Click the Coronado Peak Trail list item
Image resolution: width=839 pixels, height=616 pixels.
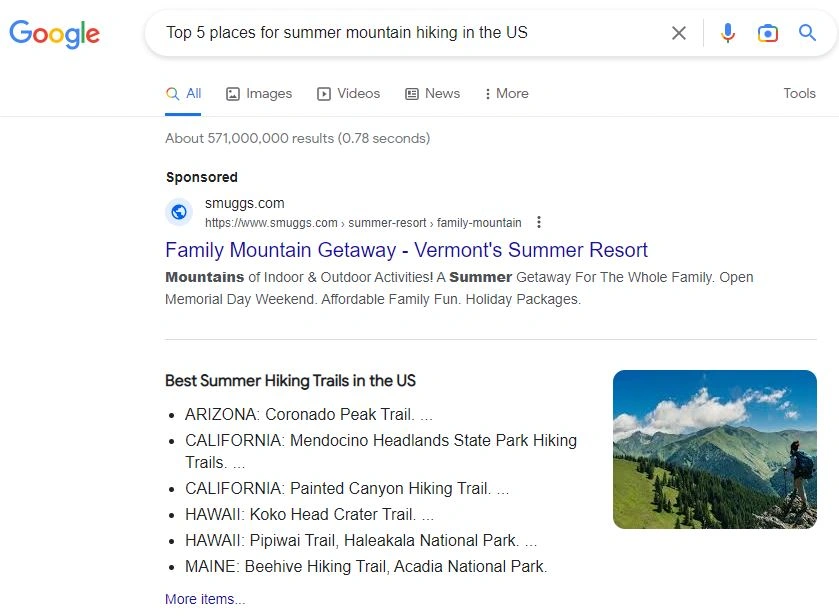[x=308, y=414]
